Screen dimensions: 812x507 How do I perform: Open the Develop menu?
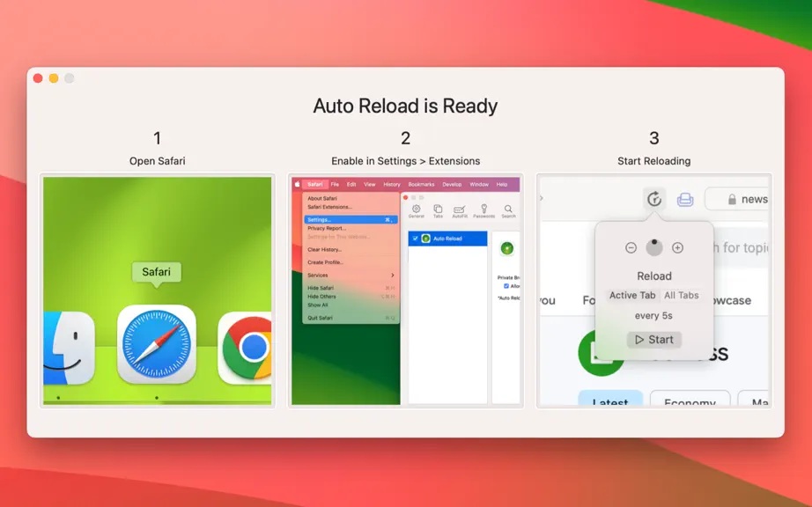tap(452, 184)
